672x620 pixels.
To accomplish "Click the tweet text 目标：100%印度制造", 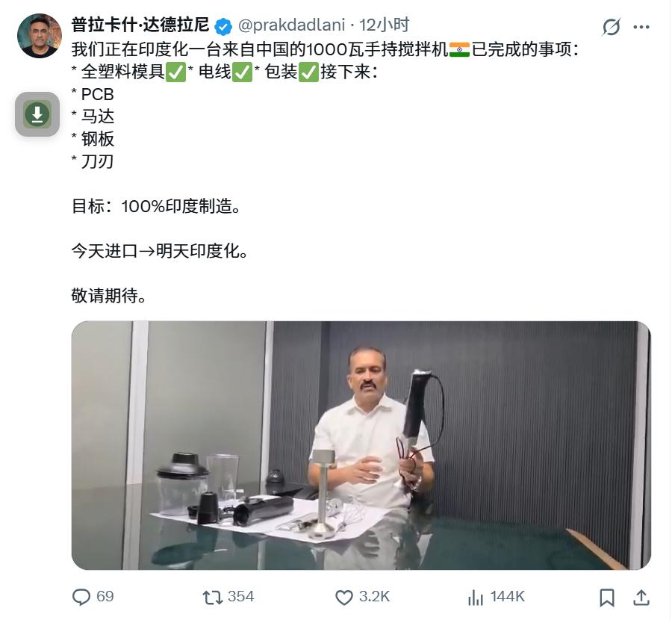I will [x=156, y=206].
